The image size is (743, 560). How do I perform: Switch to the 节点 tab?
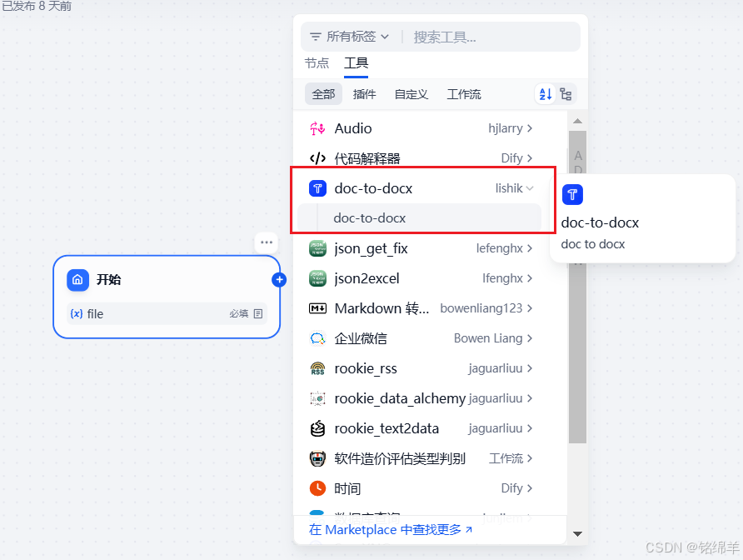(x=317, y=62)
